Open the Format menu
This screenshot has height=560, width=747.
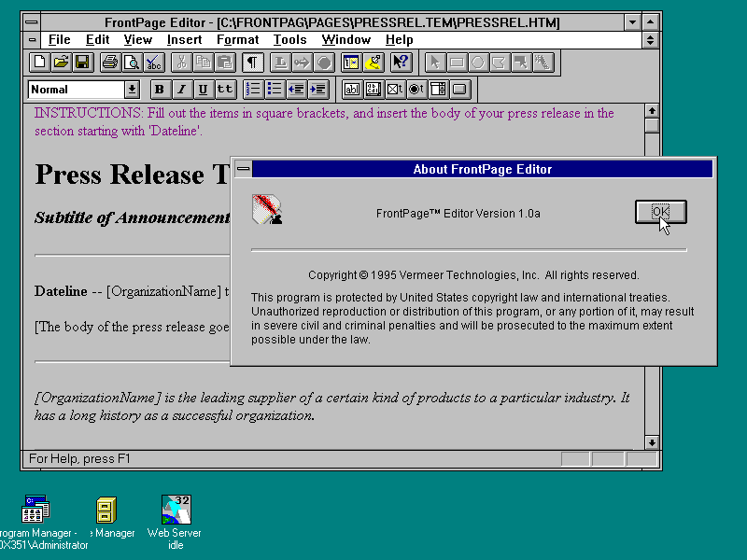pos(238,39)
